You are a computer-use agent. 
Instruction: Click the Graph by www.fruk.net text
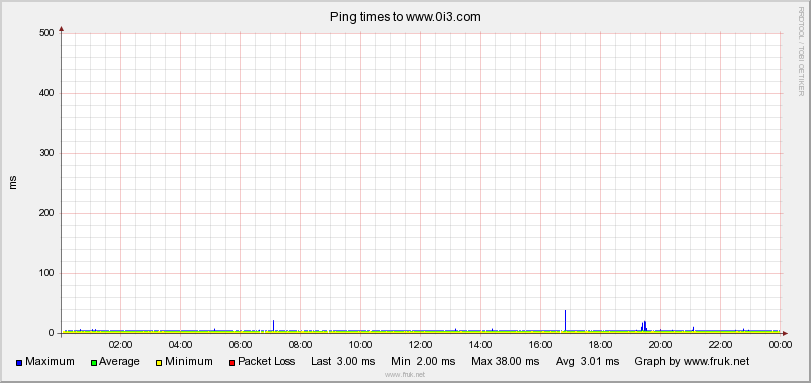click(692, 361)
